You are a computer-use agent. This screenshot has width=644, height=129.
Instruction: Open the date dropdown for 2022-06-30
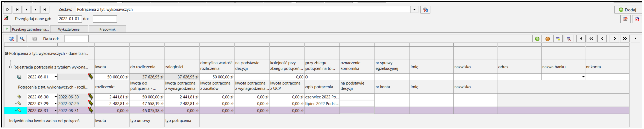click(56, 97)
